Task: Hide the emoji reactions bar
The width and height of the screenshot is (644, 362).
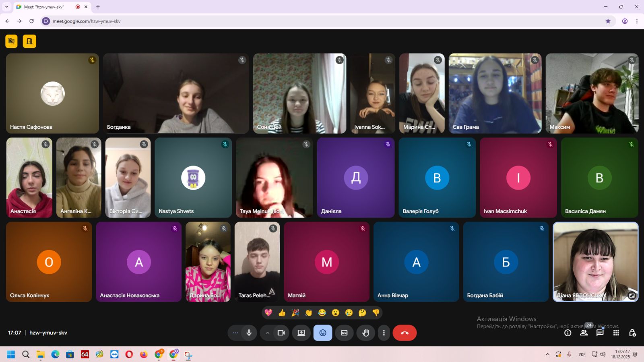Action: [x=323, y=333]
